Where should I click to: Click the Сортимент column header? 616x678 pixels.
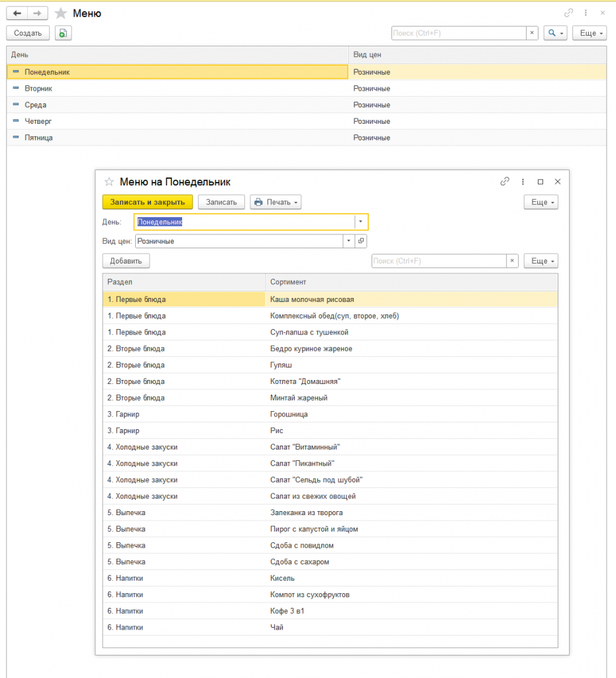[x=411, y=282]
